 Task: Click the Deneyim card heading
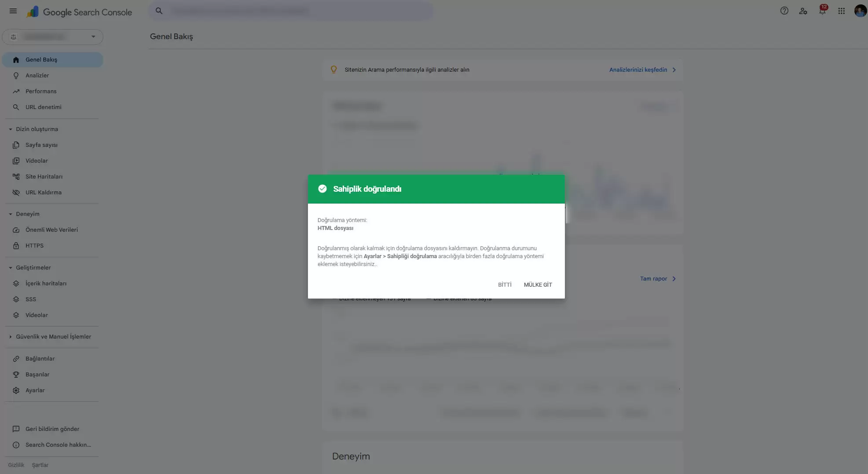tap(351, 456)
